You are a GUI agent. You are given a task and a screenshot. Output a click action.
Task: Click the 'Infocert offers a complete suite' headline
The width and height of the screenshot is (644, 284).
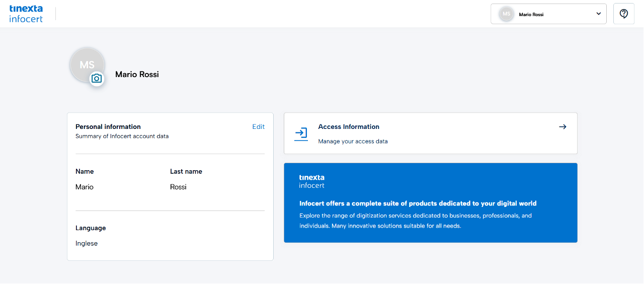click(x=418, y=204)
